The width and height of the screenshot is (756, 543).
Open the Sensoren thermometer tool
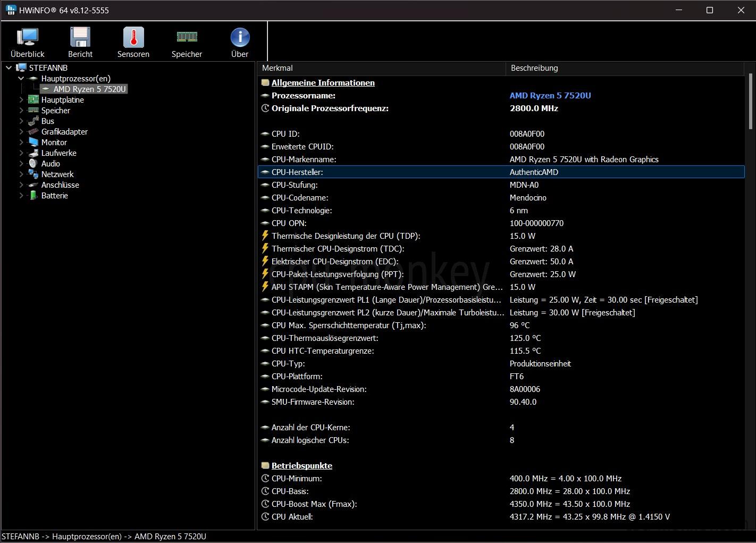(133, 43)
